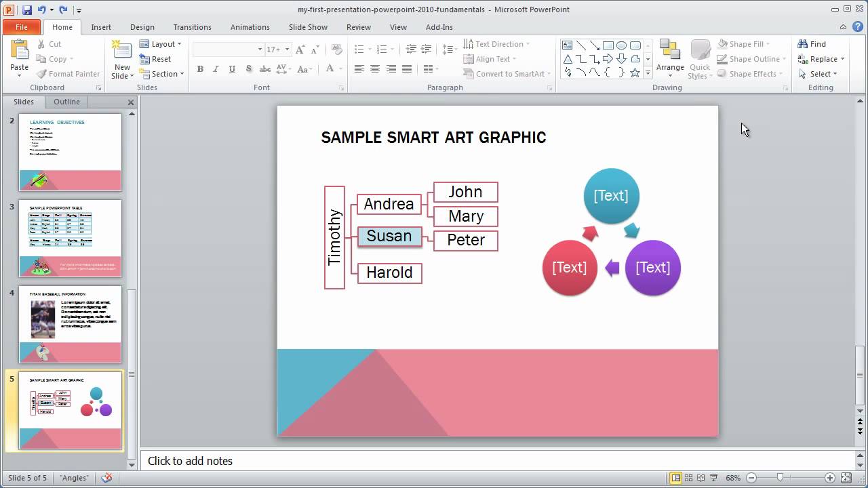The image size is (868, 488).
Task: Open the Section dropdown
Action: coord(162,74)
